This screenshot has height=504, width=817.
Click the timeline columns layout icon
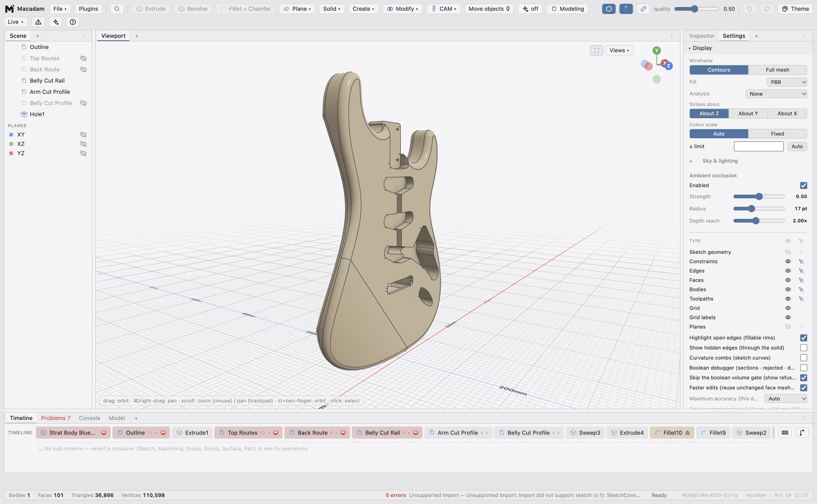pyautogui.click(x=785, y=433)
